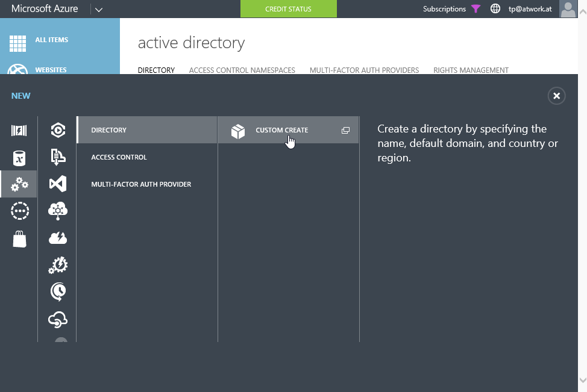
Task: Open the user avatar picture
Action: pos(568,9)
